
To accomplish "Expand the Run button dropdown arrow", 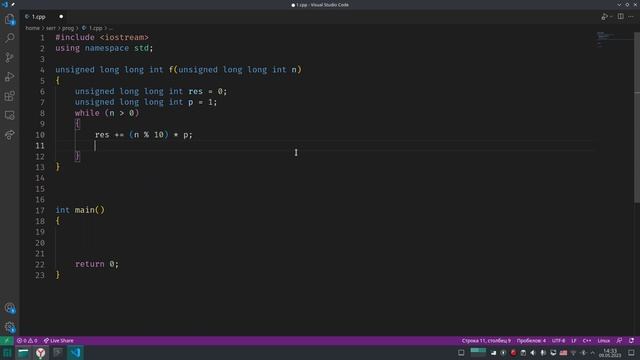I will pos(611,17).
